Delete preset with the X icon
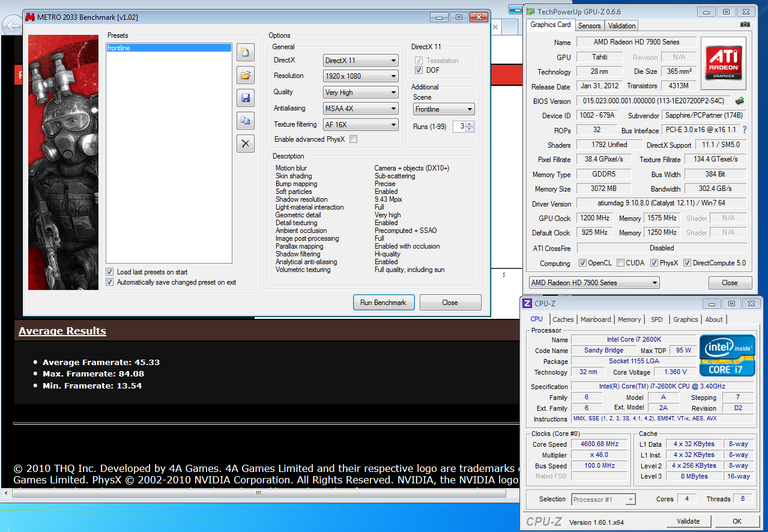The height and width of the screenshot is (532, 768). (x=245, y=144)
